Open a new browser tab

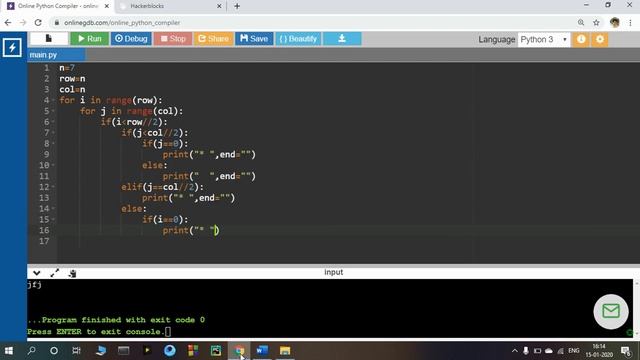tap(237, 6)
